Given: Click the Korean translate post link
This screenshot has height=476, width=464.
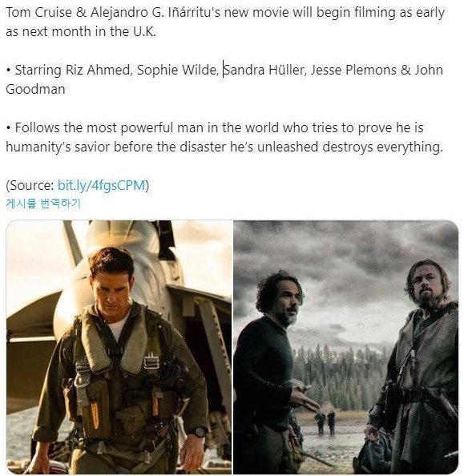Looking at the screenshot, I should click(43, 204).
